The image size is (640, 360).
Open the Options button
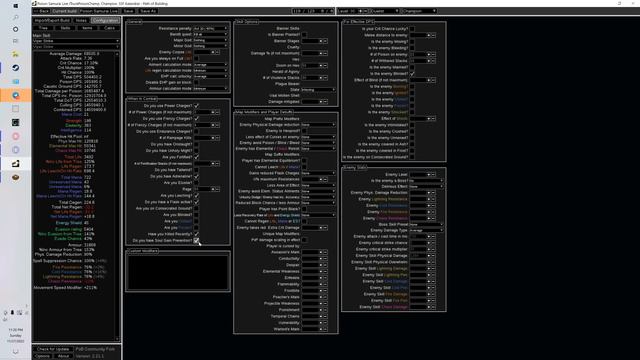(x=42, y=356)
